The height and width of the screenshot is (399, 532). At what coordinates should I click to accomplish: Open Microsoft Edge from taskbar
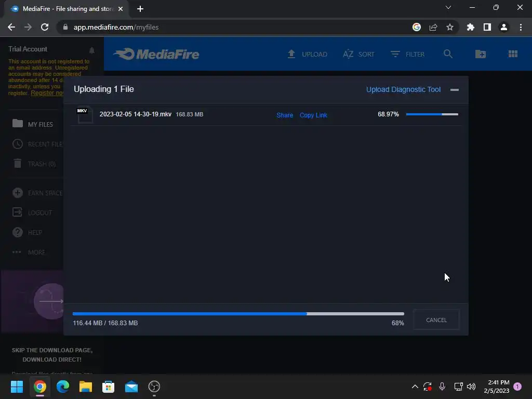63,387
